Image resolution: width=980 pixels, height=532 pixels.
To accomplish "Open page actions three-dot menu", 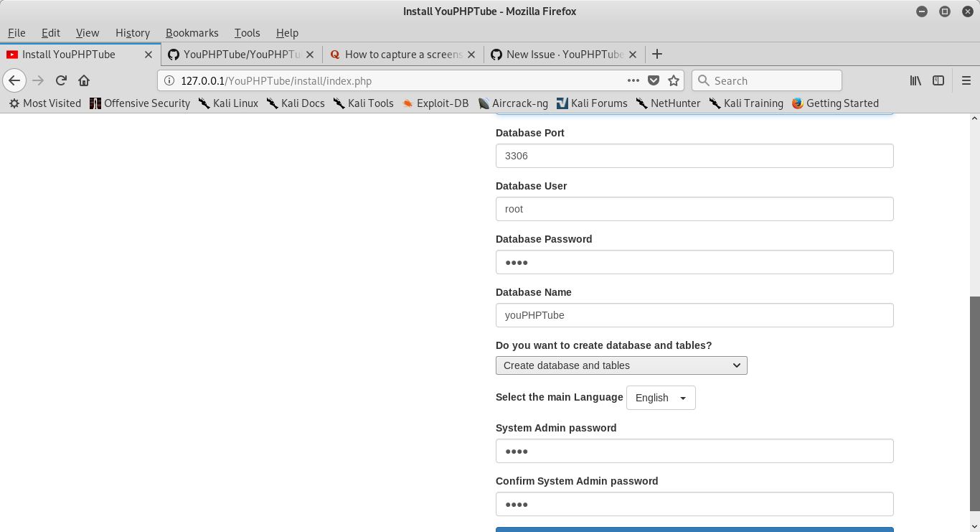I will 633,80.
